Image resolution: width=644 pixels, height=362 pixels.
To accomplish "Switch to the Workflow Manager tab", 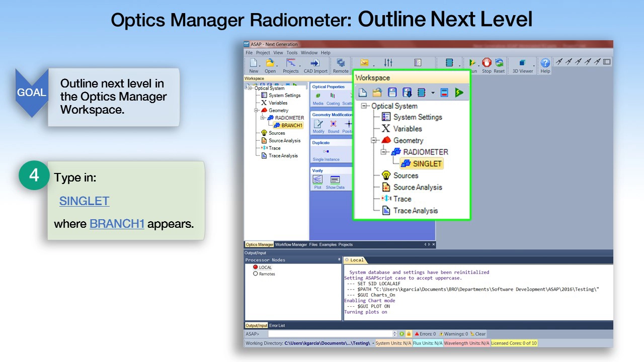I will click(291, 245).
